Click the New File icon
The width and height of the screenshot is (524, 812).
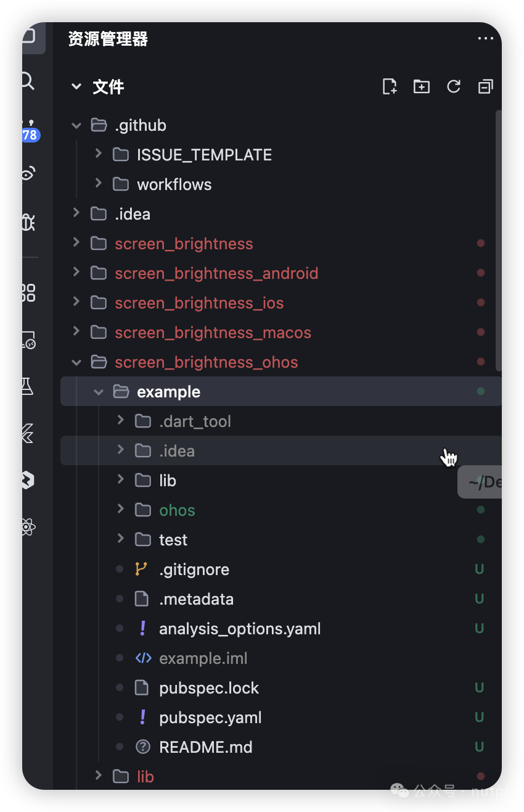tap(390, 86)
